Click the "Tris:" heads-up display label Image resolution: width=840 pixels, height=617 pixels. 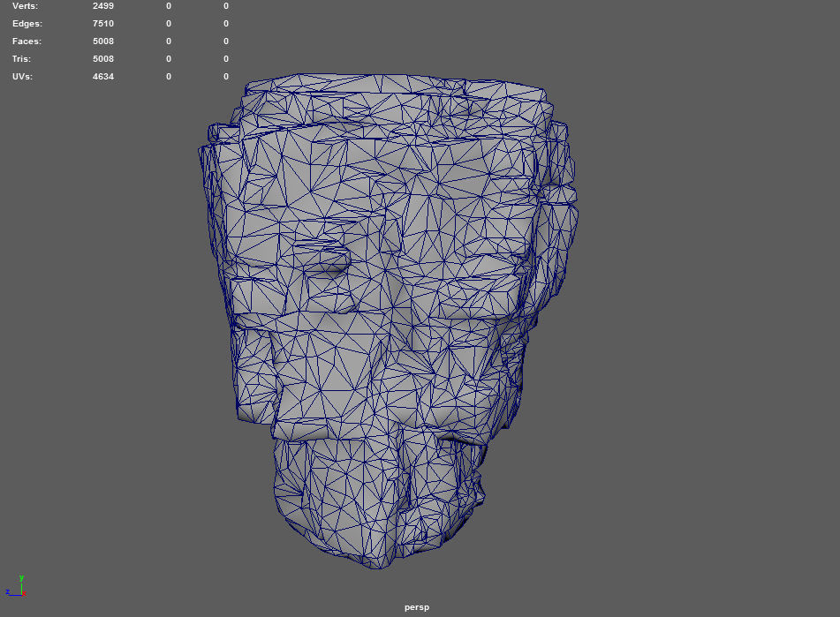pyautogui.click(x=21, y=59)
